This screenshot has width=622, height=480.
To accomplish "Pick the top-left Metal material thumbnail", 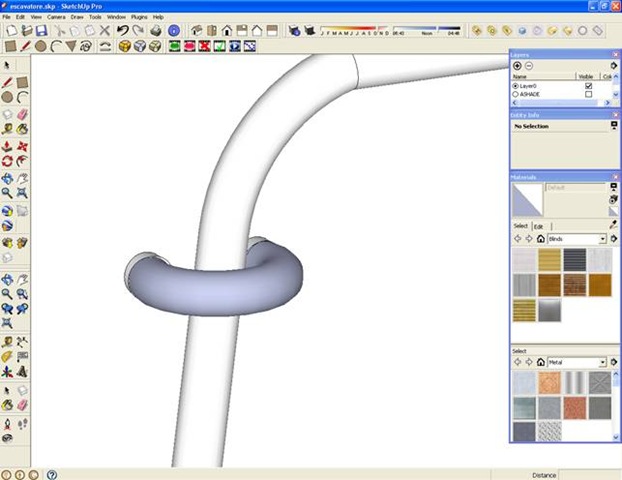I will pyautogui.click(x=523, y=382).
